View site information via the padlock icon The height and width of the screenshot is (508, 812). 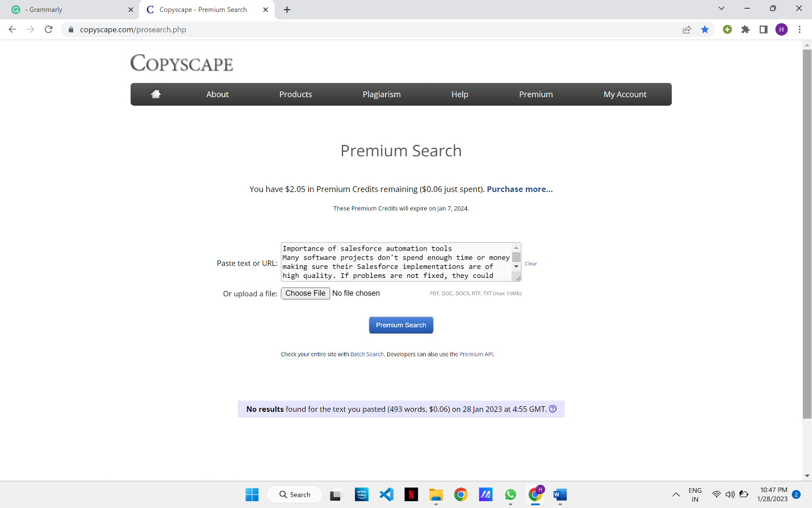(71, 30)
